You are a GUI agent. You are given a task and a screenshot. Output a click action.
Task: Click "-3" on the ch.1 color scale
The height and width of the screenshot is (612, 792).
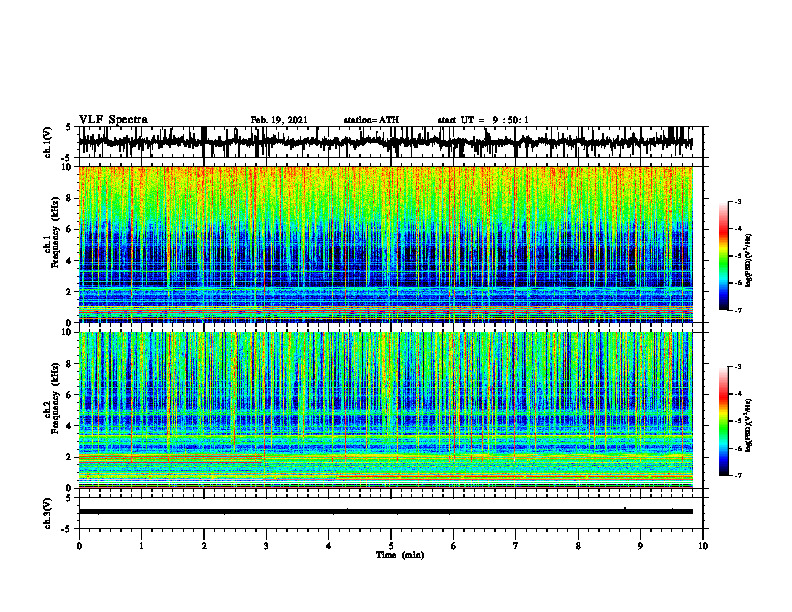[x=737, y=201]
